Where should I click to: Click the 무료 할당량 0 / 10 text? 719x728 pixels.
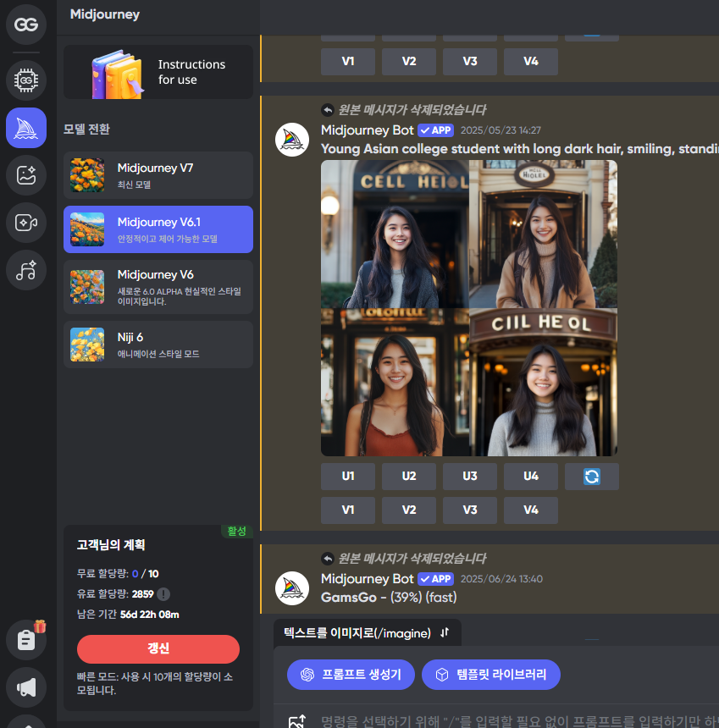pyautogui.click(x=118, y=574)
